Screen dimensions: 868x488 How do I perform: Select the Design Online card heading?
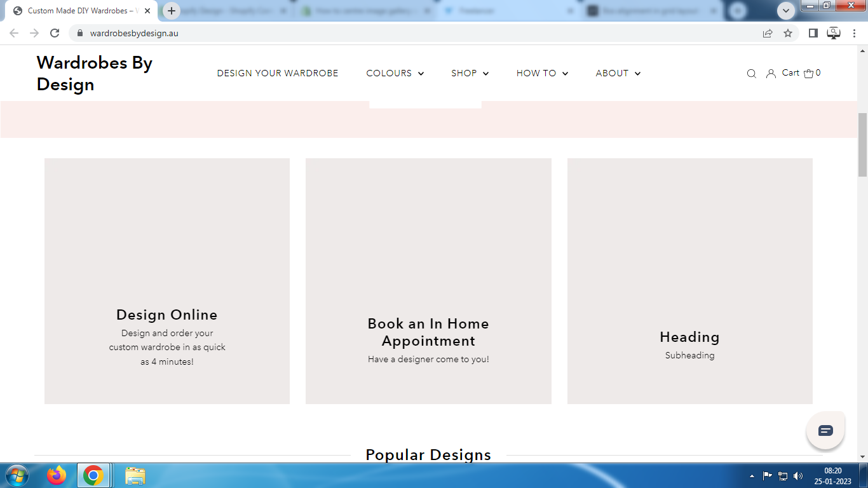167,315
